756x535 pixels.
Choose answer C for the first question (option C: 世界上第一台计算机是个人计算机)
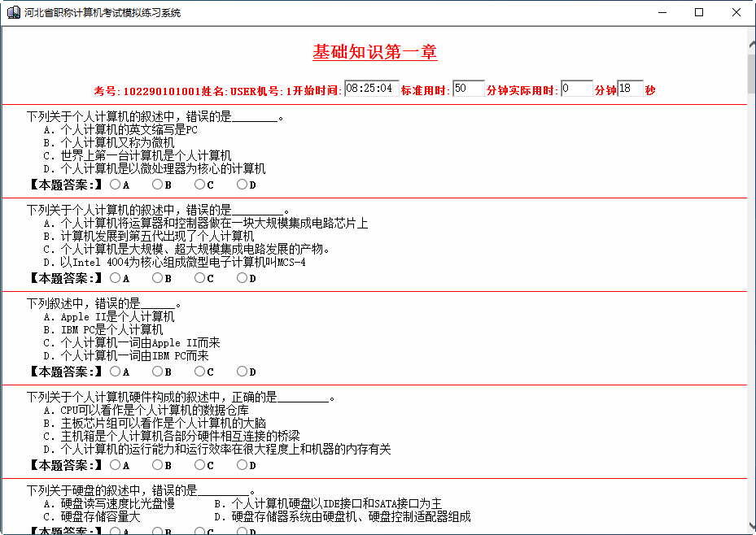200,184
